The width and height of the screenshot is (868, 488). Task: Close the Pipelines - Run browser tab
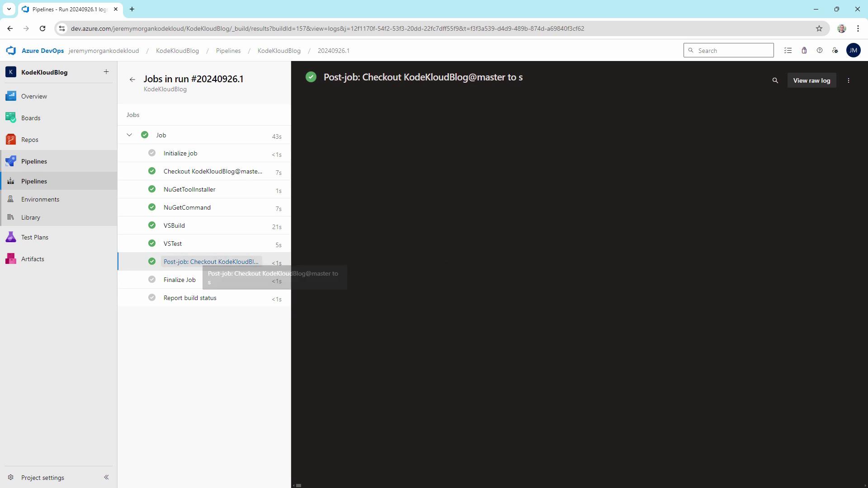[116, 9]
